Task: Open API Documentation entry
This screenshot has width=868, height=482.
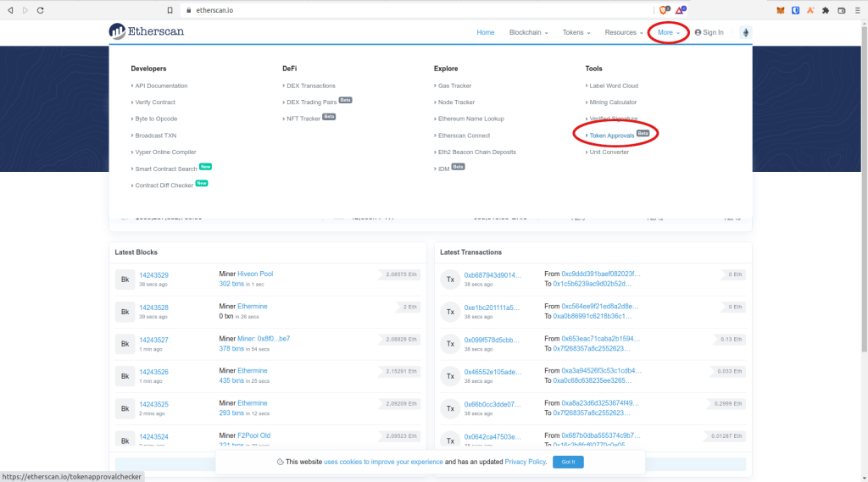Action: tap(161, 86)
